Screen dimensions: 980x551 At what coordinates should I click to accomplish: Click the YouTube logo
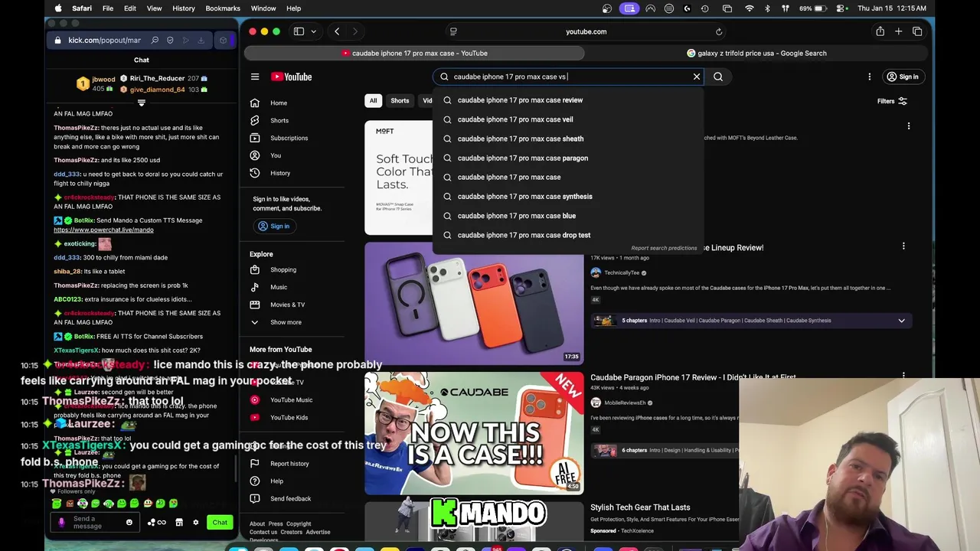291,77
